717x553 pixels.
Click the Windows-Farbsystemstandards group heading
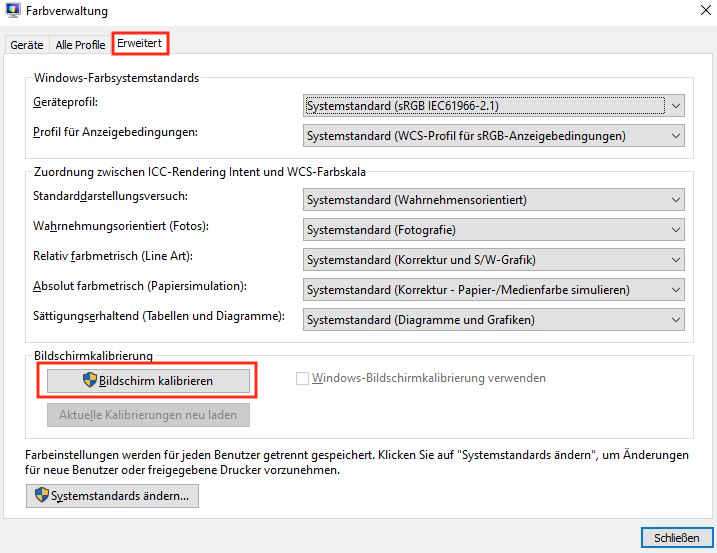point(116,78)
